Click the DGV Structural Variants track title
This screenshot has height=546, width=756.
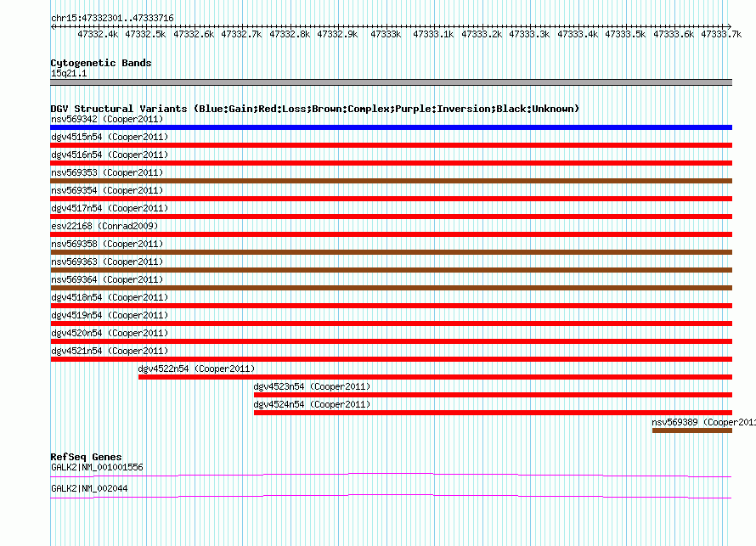click(315, 109)
